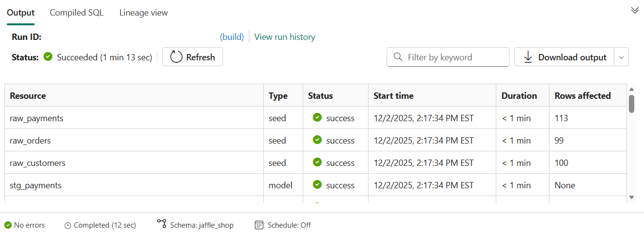Expand the Download output dropdown arrow
The width and height of the screenshot is (644, 235).
pyautogui.click(x=621, y=57)
